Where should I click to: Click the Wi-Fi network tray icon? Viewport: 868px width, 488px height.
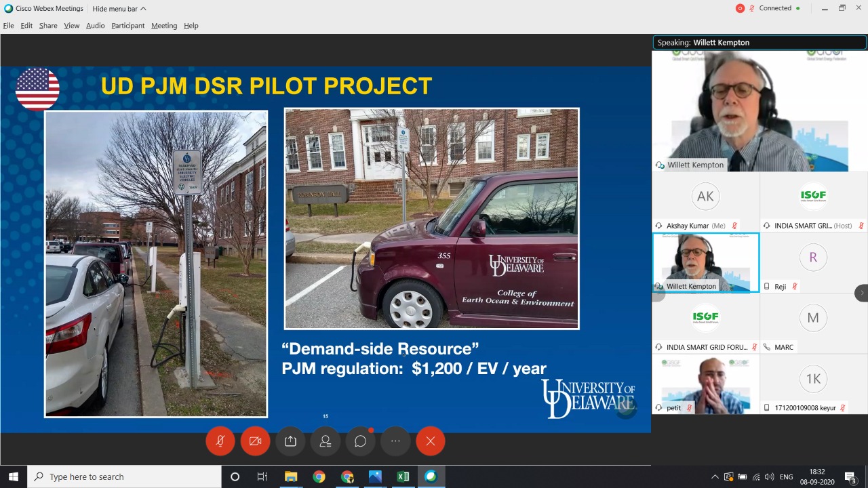[756, 477]
